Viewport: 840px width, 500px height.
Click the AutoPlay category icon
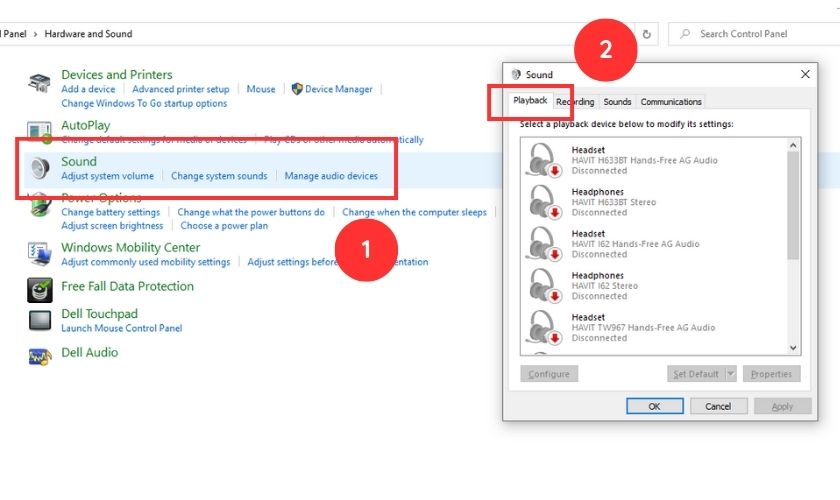click(x=39, y=132)
